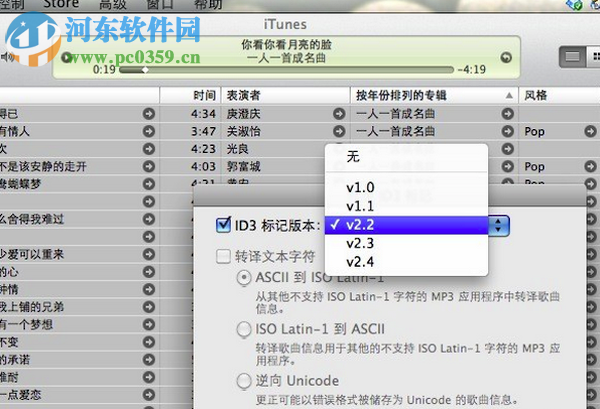Click elapsed time 0:19 display
Screen dimensions: 600x409
click(104, 70)
